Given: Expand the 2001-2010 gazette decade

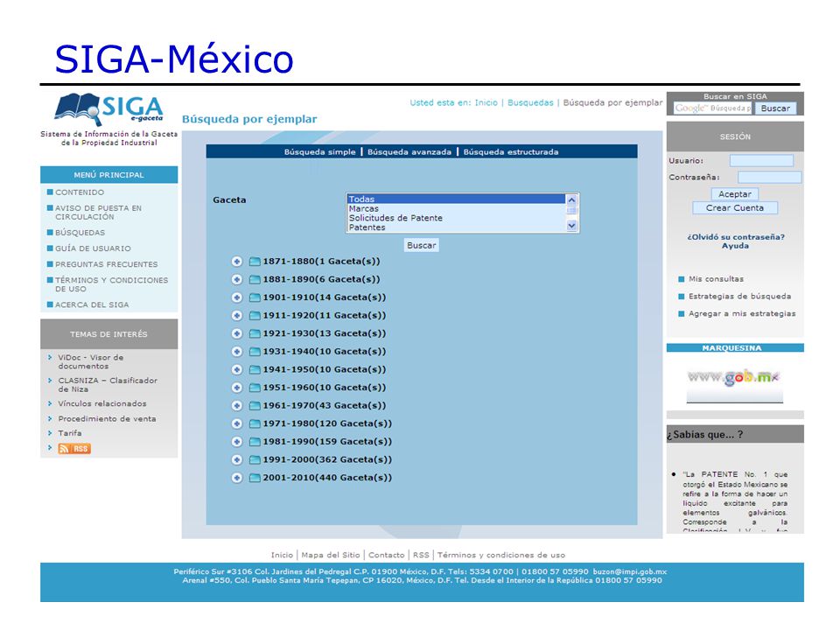Looking at the screenshot, I should (237, 478).
